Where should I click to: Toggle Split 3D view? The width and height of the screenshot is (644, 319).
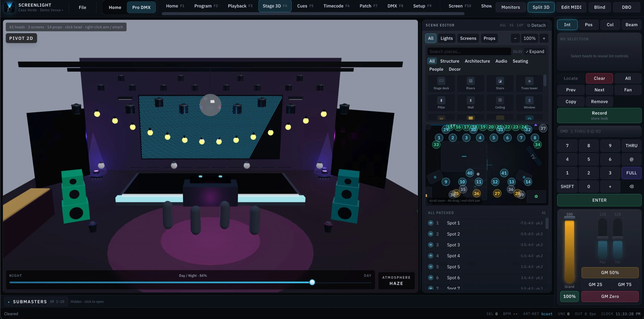tap(541, 7)
